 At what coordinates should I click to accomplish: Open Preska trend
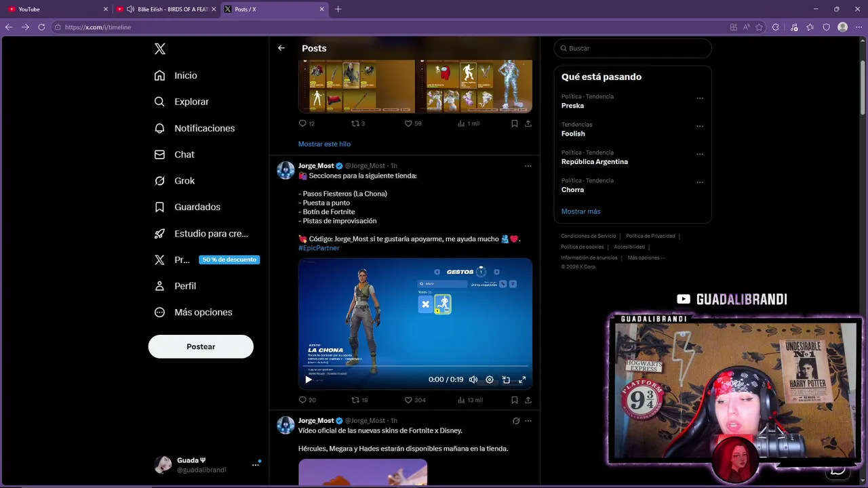(572, 106)
